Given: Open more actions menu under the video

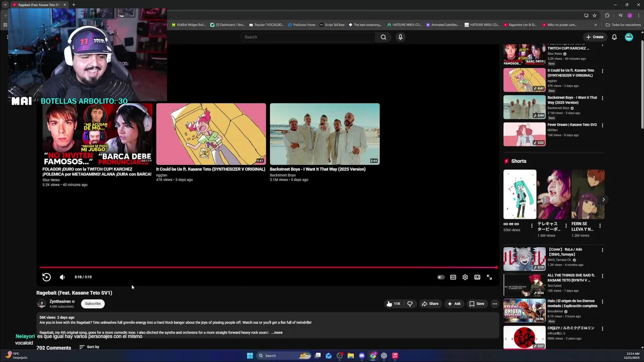Looking at the screenshot, I should tap(495, 304).
